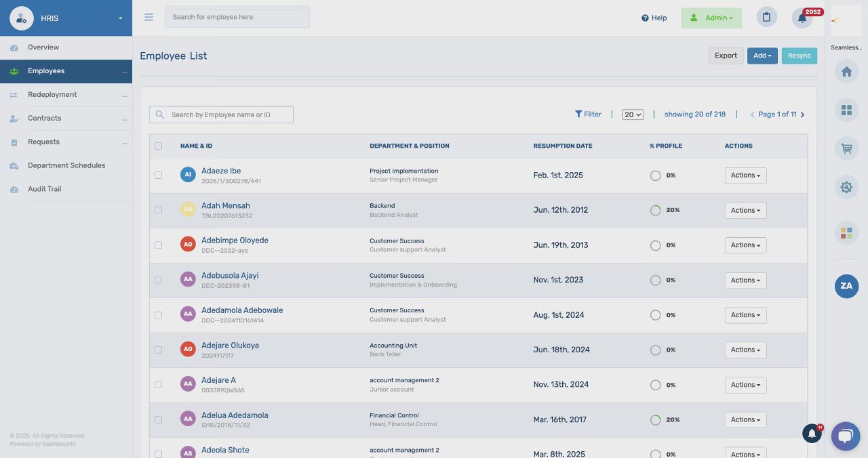Open notifications bell with 2052 badge
Image resolution: width=868 pixels, height=458 pixels.
pos(802,18)
